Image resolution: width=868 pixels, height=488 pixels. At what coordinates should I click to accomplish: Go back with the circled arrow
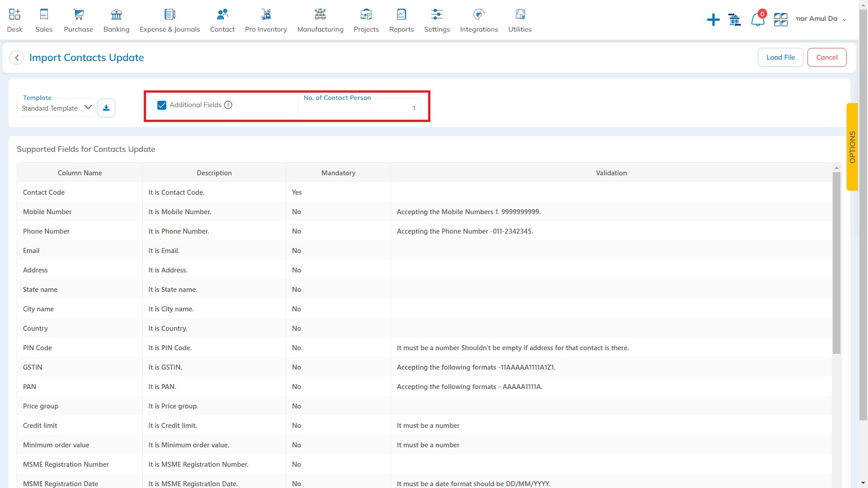point(17,58)
